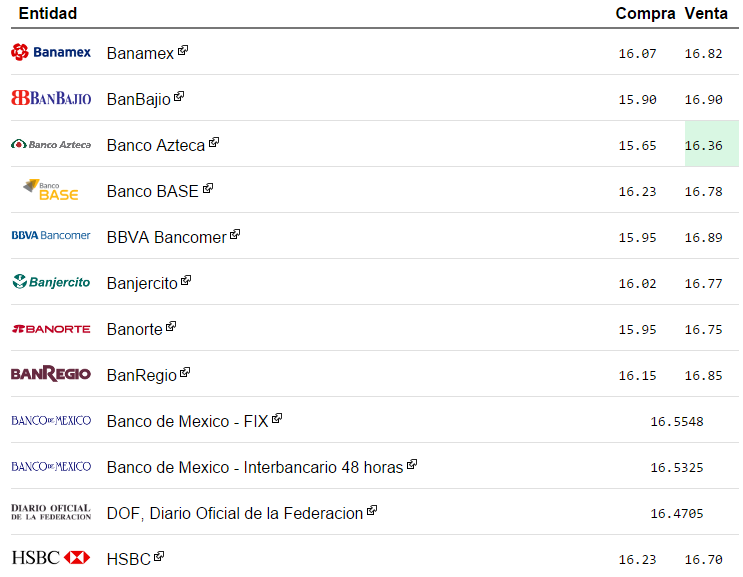This screenshot has width=743, height=577.
Task: Click the external-link icon beside Banorte
Action: point(171,326)
